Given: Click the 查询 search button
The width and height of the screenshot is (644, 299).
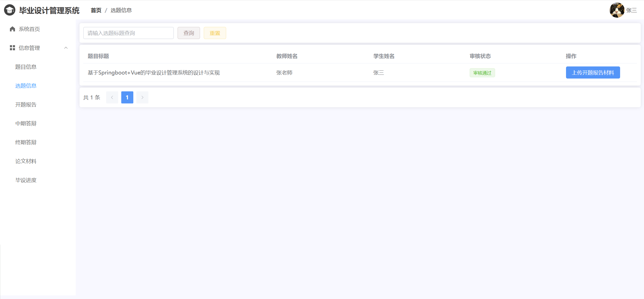Looking at the screenshot, I should 189,33.
